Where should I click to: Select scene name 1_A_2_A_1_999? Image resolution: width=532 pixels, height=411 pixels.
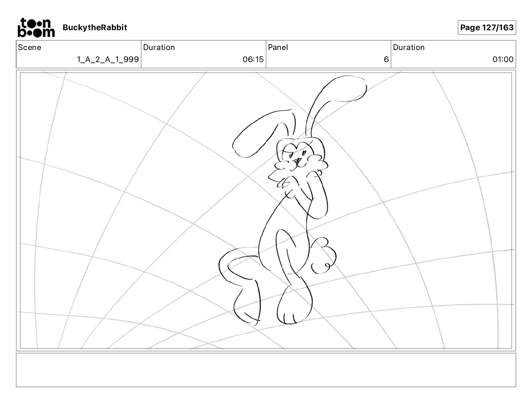pyautogui.click(x=108, y=59)
